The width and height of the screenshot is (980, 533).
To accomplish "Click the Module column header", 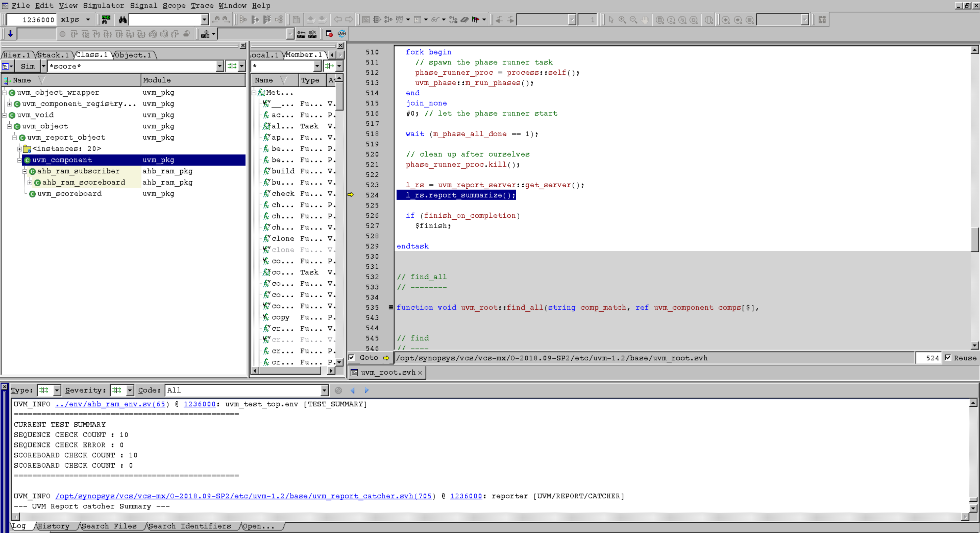I will (x=193, y=80).
